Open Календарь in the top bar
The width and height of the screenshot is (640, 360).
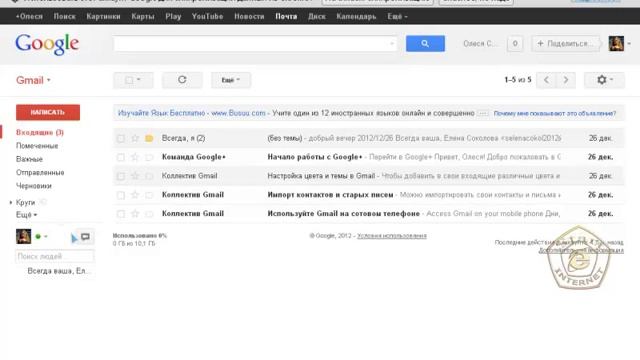[x=356, y=17]
